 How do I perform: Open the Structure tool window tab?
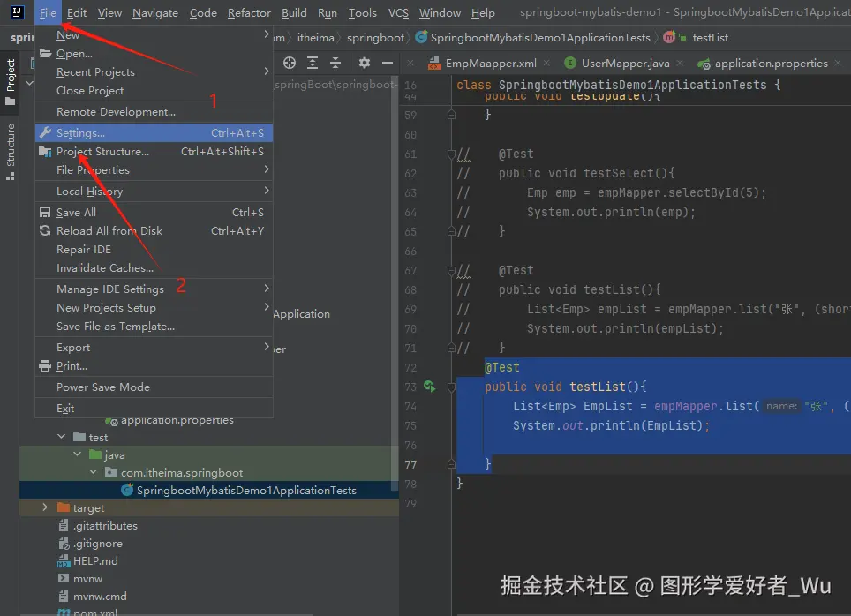10,152
